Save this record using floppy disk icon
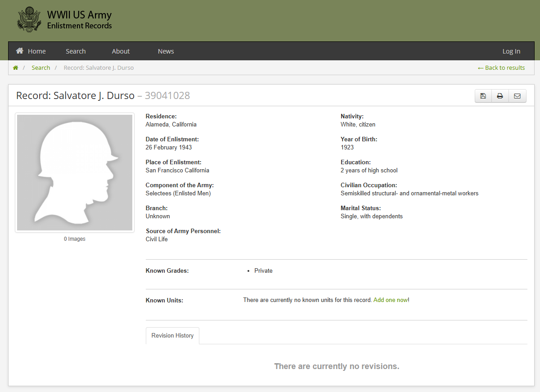Viewport: 540px width, 392px height. (x=483, y=96)
